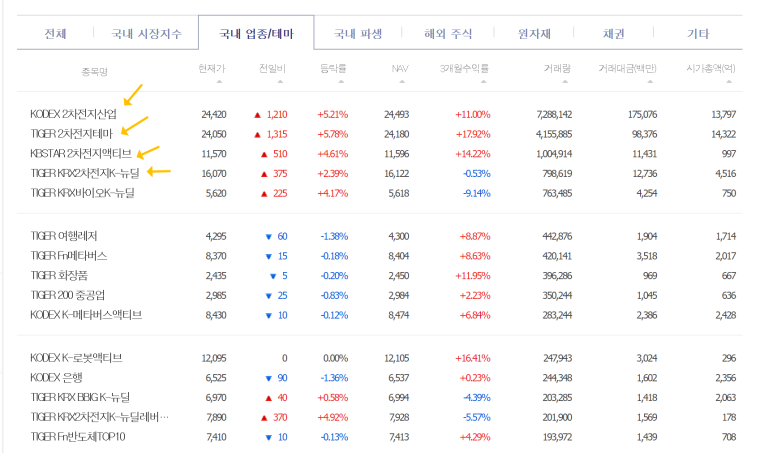Sort by 3개월수익률 column arrow

(x=484, y=82)
